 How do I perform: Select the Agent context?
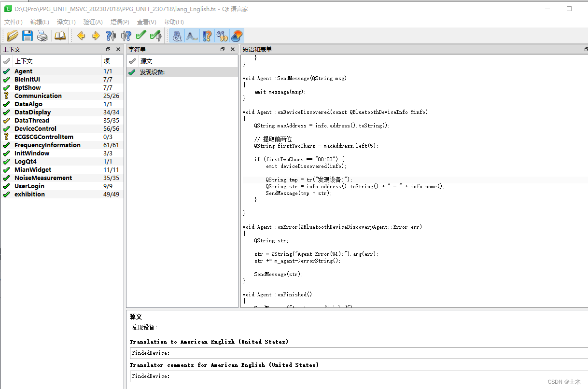[x=23, y=71]
